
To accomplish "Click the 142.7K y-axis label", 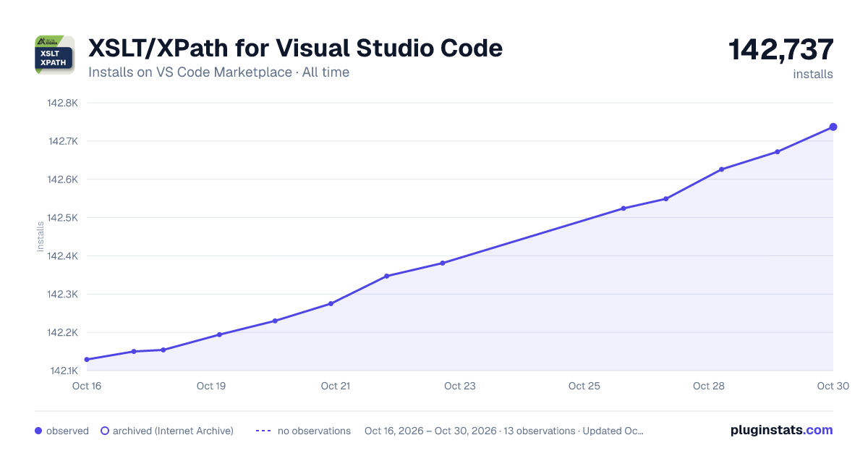I will pos(63,141).
